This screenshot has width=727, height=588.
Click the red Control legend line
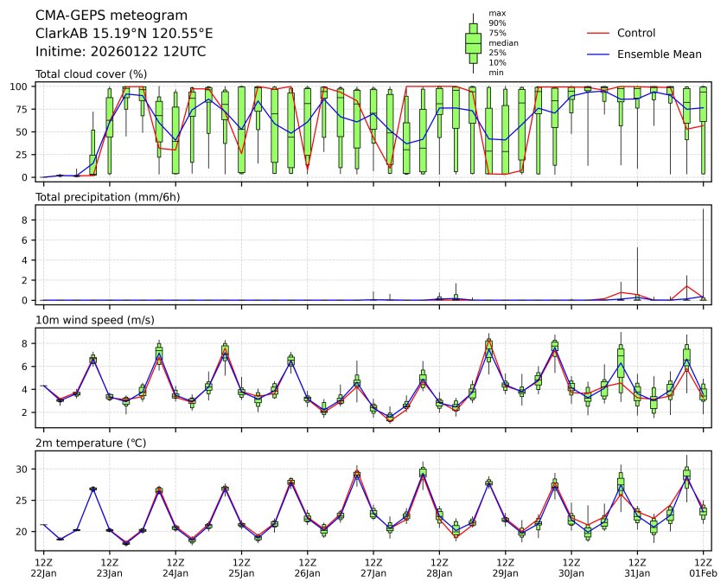[x=599, y=33]
